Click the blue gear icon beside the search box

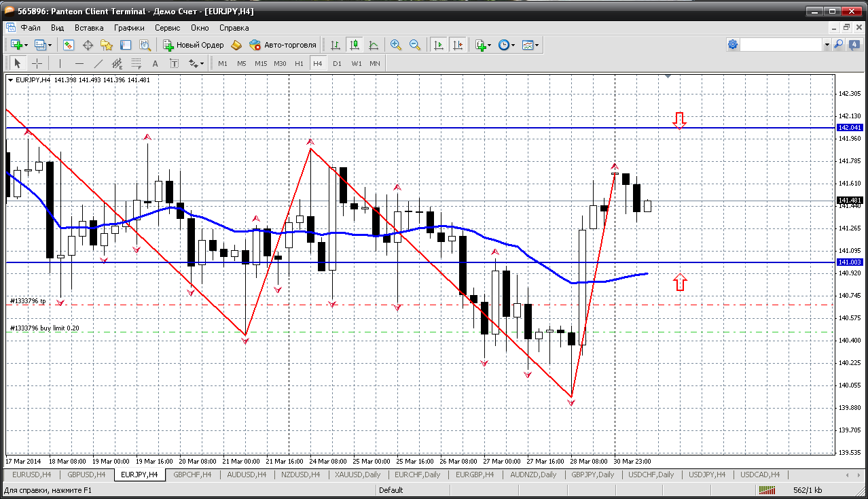point(733,44)
